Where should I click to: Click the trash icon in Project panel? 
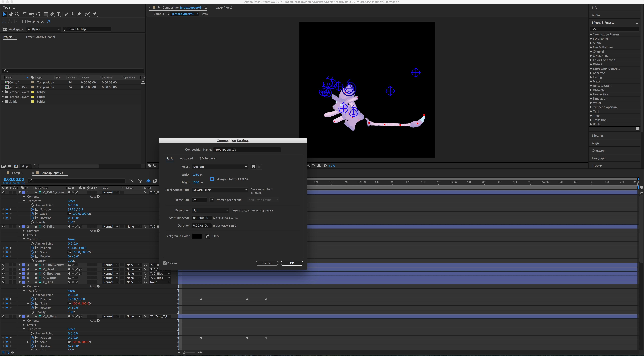(x=35, y=166)
